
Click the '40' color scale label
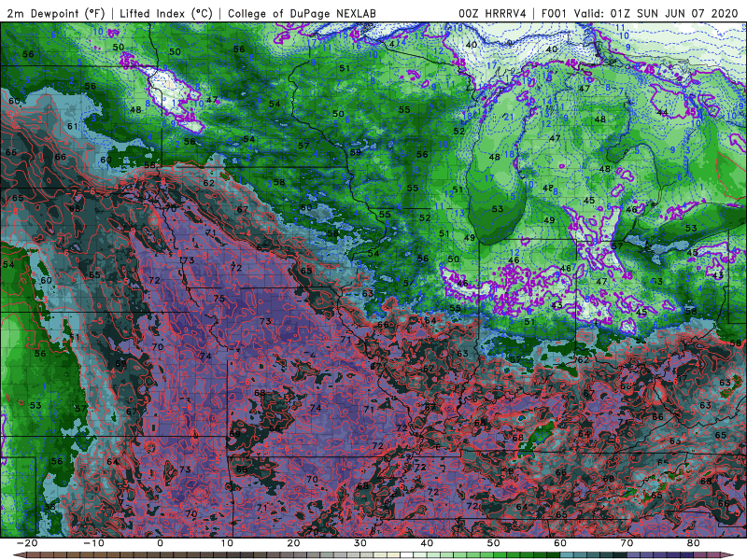tap(427, 543)
